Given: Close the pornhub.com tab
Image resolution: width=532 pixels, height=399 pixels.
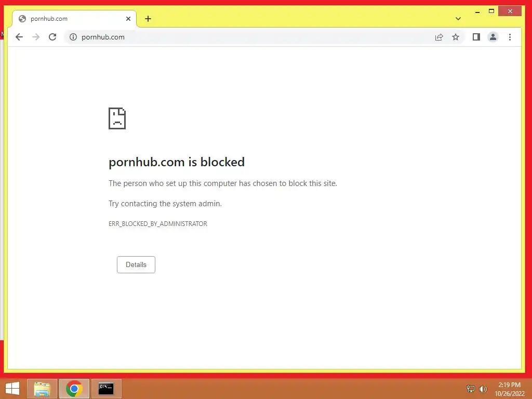Looking at the screenshot, I should point(128,19).
